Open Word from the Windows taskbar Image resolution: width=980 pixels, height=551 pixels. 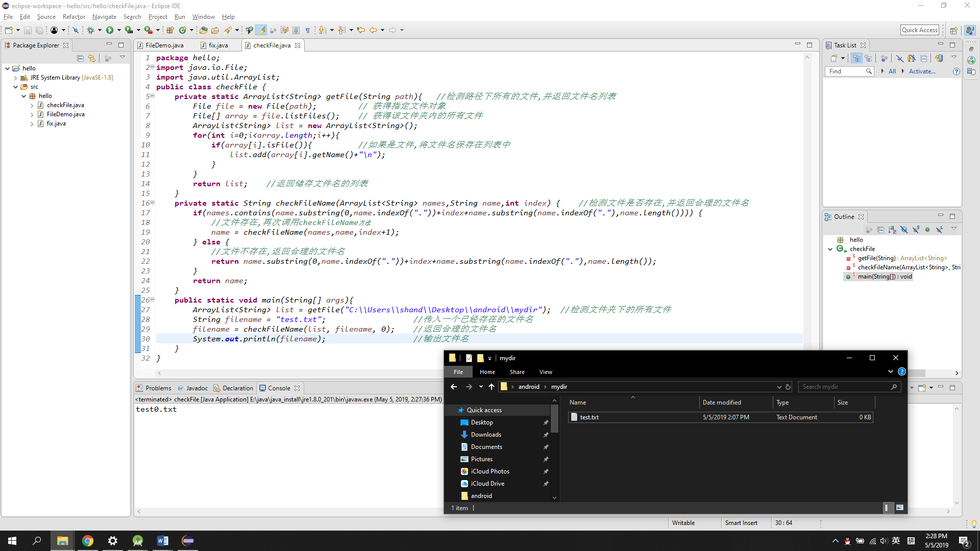163,541
